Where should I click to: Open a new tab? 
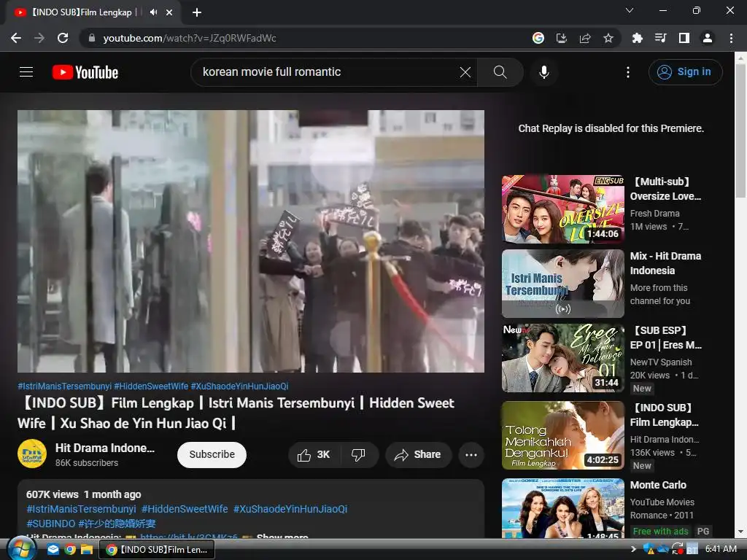197,12
